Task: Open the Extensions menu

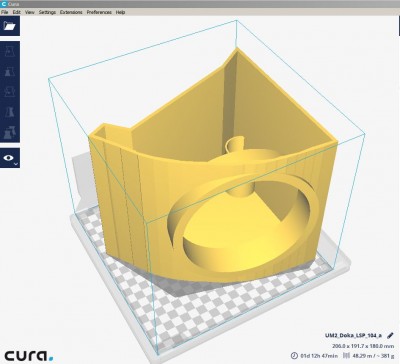Action: click(71, 12)
